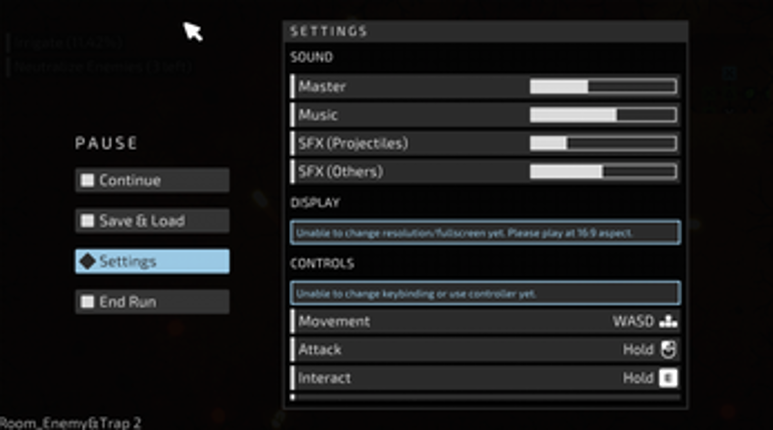Viewport: 773px width, 430px height.
Task: Click the Room_Enemy&Trap 2 debug label
Action: click(x=70, y=424)
